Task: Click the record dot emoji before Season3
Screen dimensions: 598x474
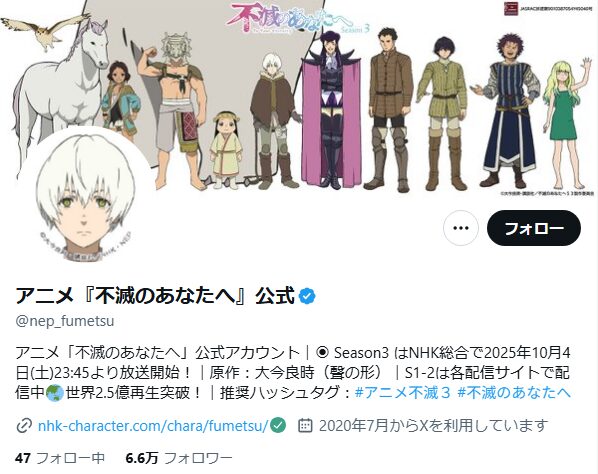Action: tap(322, 353)
